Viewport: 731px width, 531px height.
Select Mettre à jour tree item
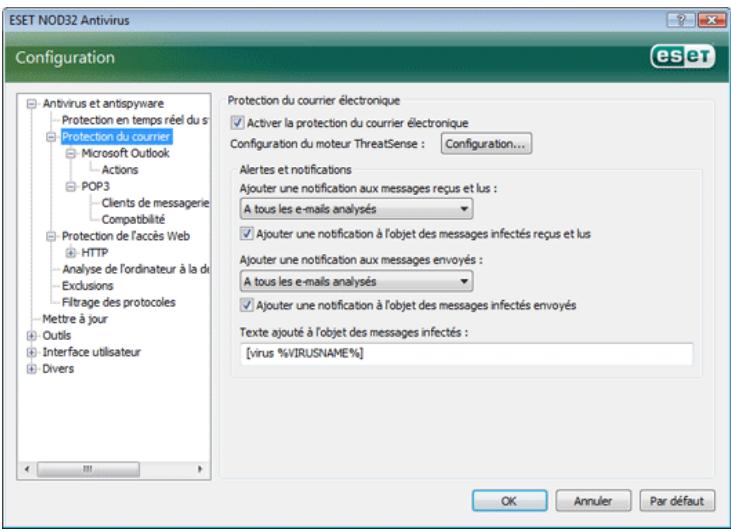(x=75, y=319)
